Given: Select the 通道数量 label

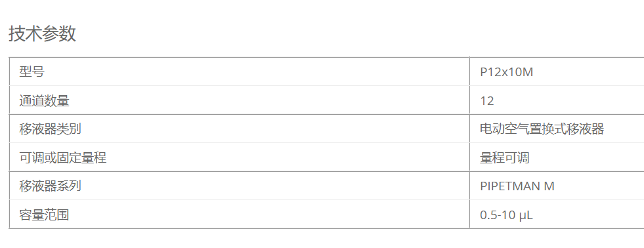Looking at the screenshot, I should pyautogui.click(x=45, y=100).
